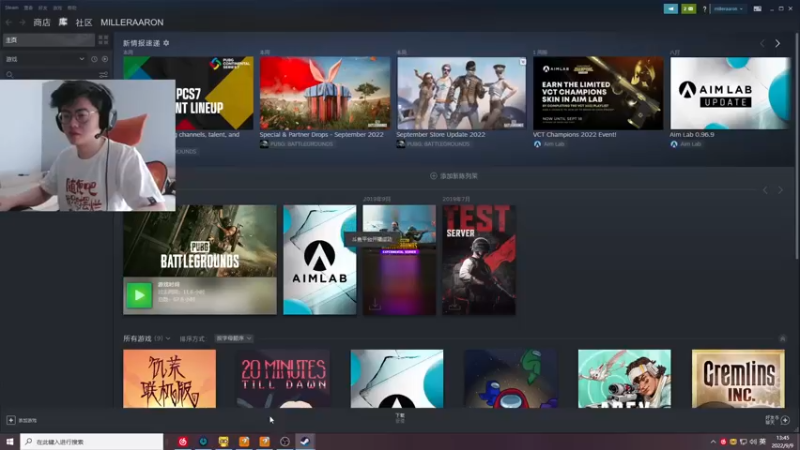Select the 主页 (Home) sidebar button
The image size is (800, 450).
pyautogui.click(x=49, y=40)
